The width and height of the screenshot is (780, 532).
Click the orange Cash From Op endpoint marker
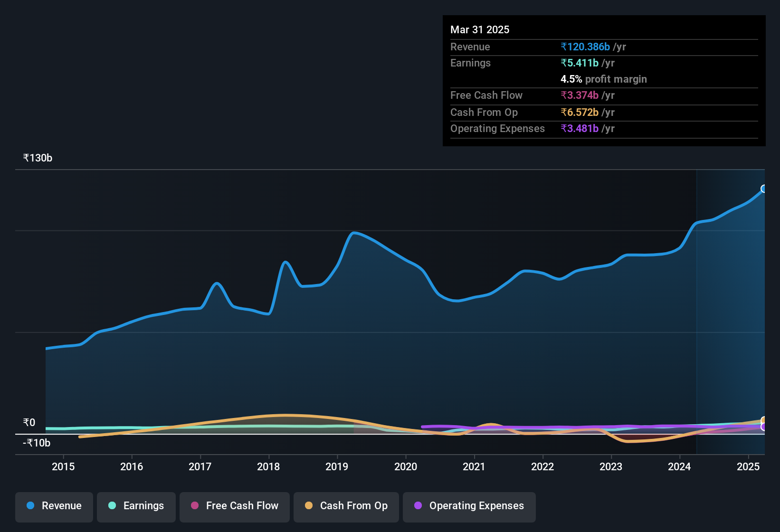764,420
